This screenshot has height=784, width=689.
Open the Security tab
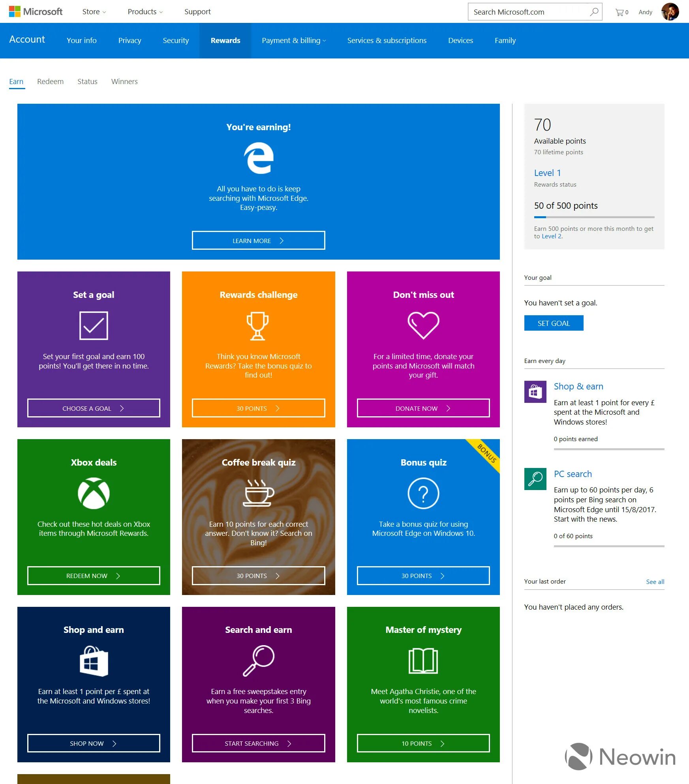coord(176,41)
